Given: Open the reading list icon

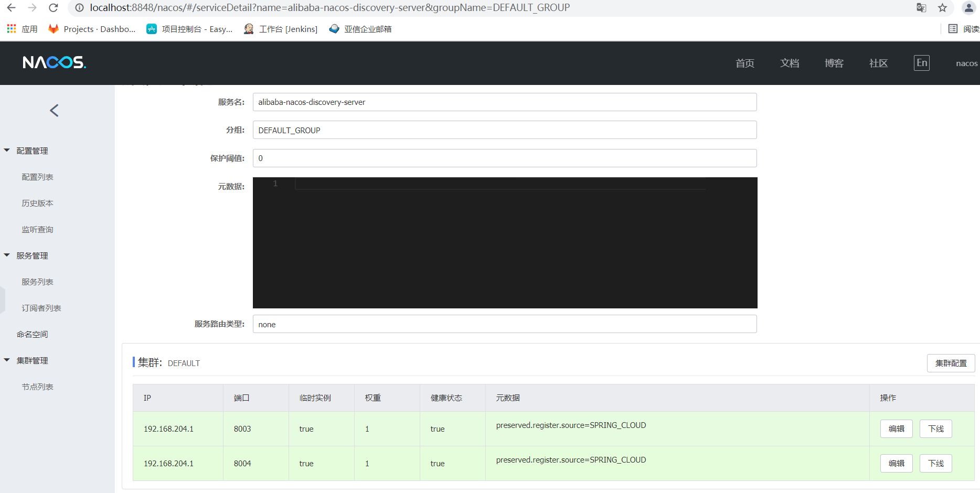Looking at the screenshot, I should coord(953,29).
